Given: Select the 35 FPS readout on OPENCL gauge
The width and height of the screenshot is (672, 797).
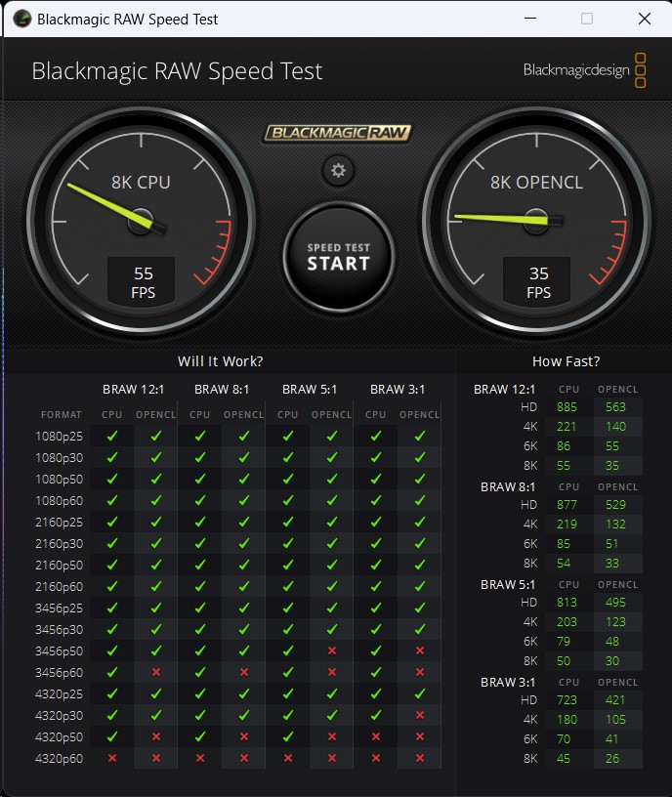Looking at the screenshot, I should pos(538,282).
